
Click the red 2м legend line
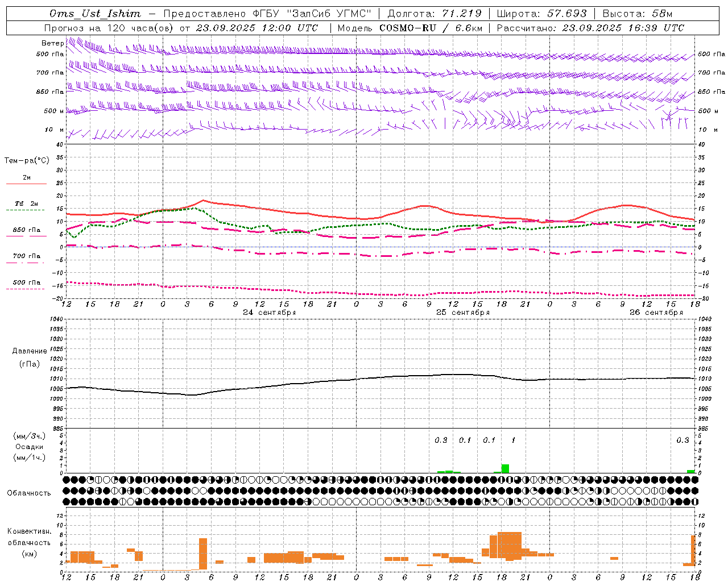pos(26,184)
